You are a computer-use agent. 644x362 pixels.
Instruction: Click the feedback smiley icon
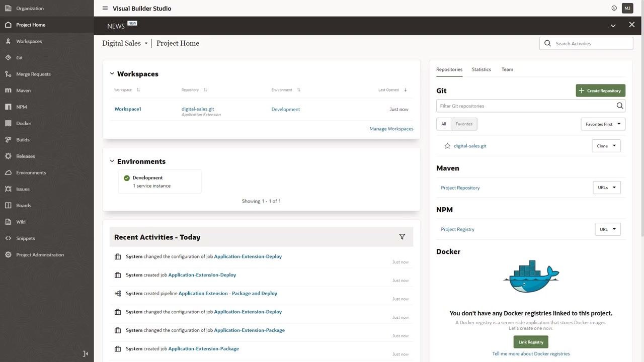coord(614,8)
